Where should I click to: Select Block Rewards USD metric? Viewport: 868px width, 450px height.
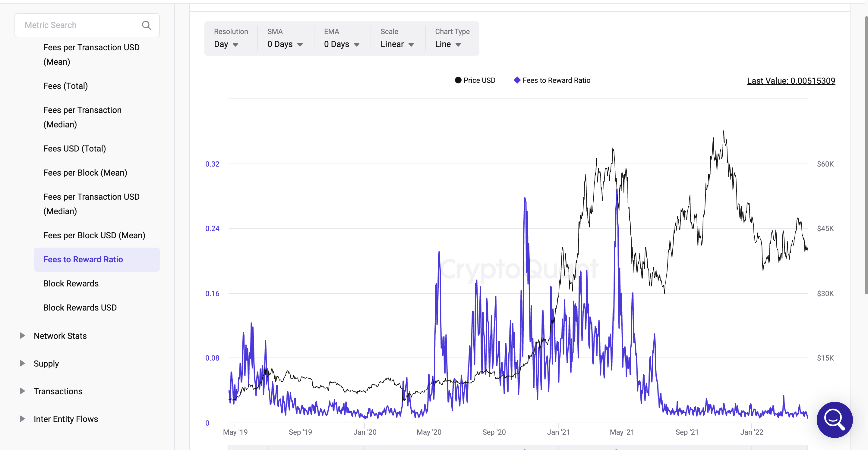[x=80, y=308]
